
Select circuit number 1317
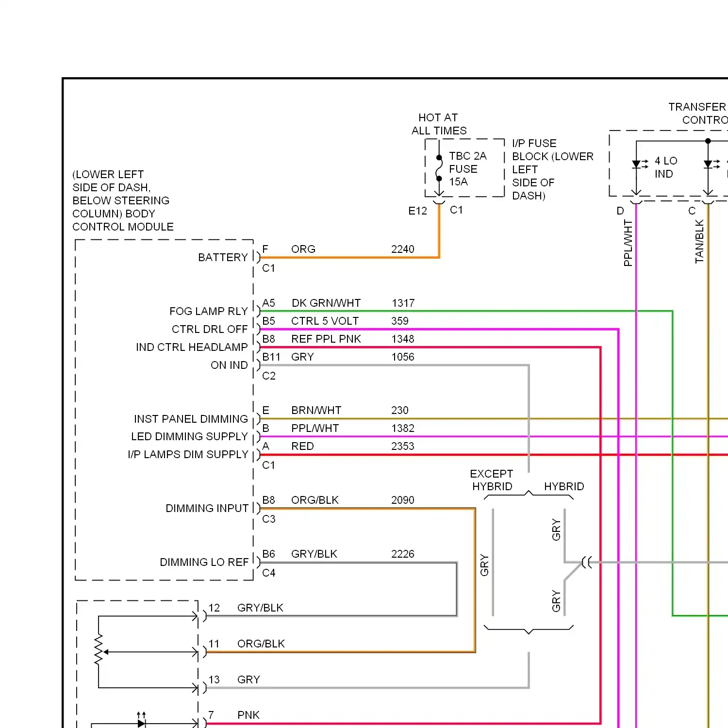[x=403, y=303]
